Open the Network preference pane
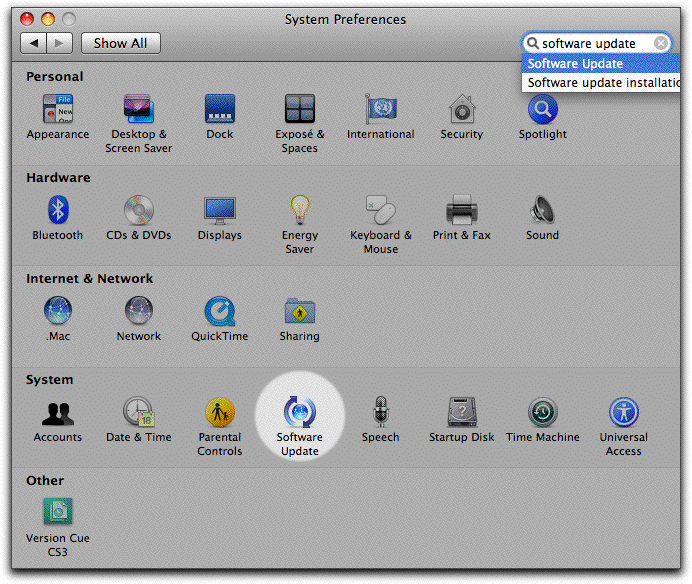The height and width of the screenshot is (584, 692). (x=138, y=312)
